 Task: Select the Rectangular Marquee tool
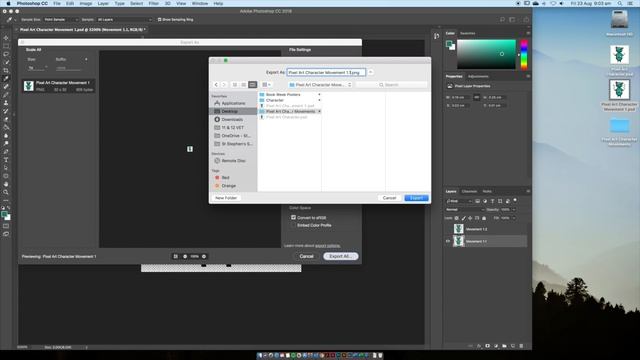(x=6, y=46)
